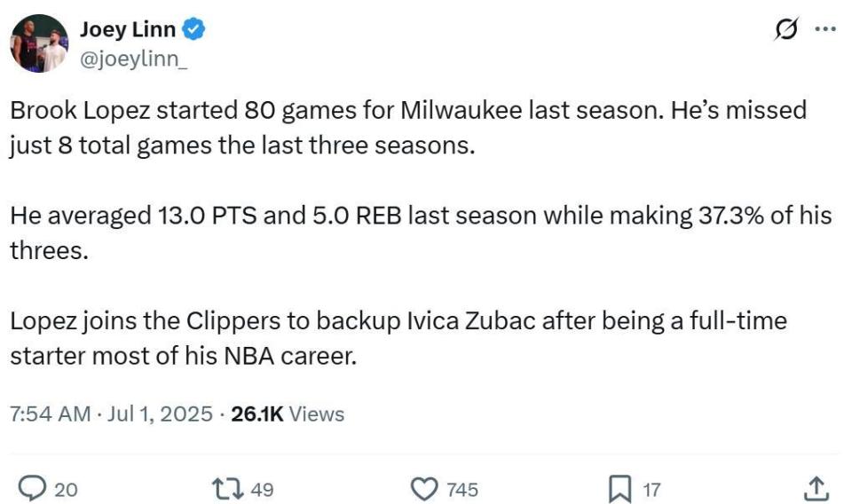Open Joey Linn's profile picture

point(39,43)
